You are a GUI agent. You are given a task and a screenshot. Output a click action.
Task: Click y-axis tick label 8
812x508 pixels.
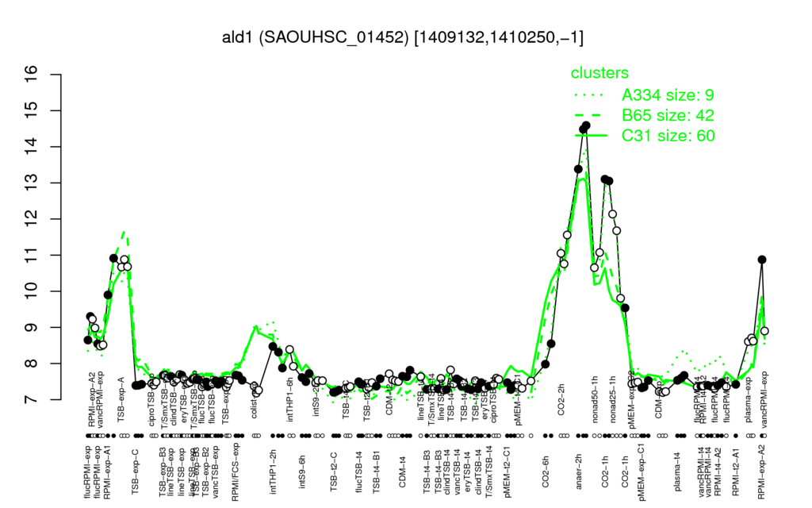point(32,364)
